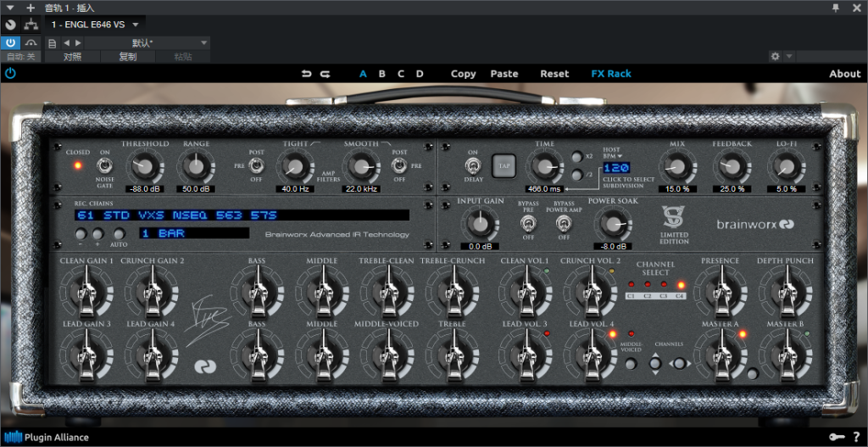Click the 复制 copy button
The width and height of the screenshot is (868, 447).
click(x=128, y=57)
